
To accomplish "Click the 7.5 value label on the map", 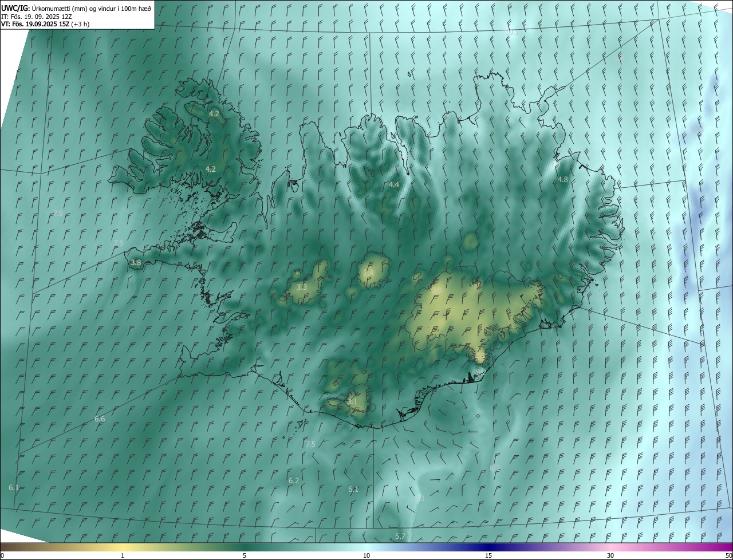I will coord(310,444).
